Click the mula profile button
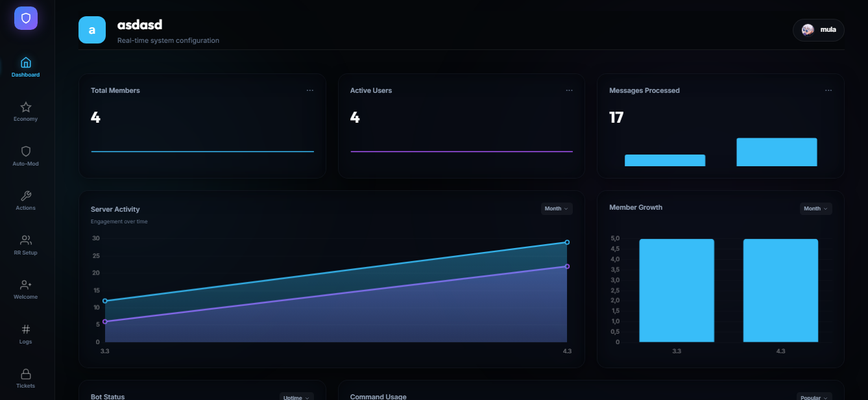The height and width of the screenshot is (400, 868). coord(818,29)
